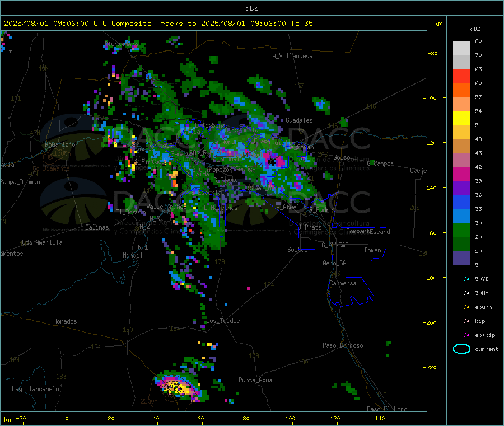Click the yellow eburn arrow legend icon
Viewport: 504px width, 426px height.
[x=461, y=307]
